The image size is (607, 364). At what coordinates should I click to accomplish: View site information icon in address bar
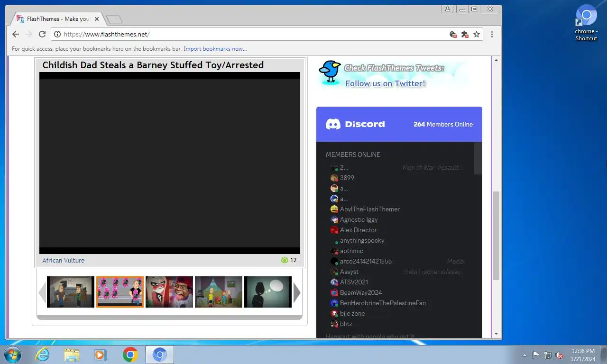click(57, 34)
